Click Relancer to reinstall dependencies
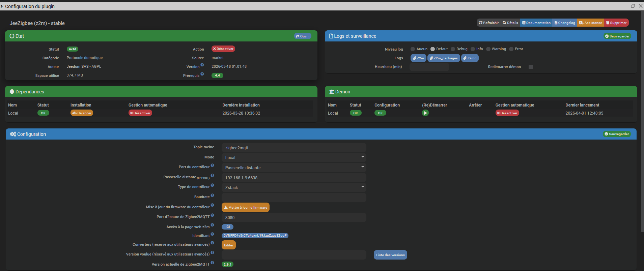Viewport: 644px width, 271px height. (82, 113)
